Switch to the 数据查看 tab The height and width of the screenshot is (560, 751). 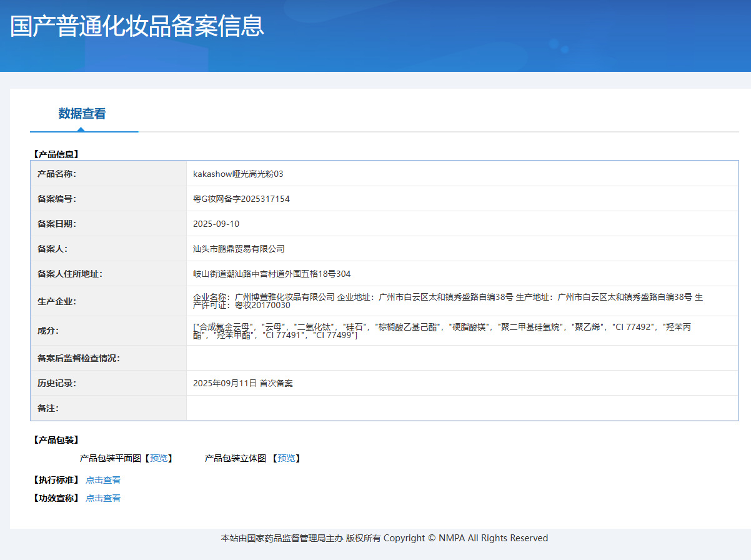click(x=82, y=114)
